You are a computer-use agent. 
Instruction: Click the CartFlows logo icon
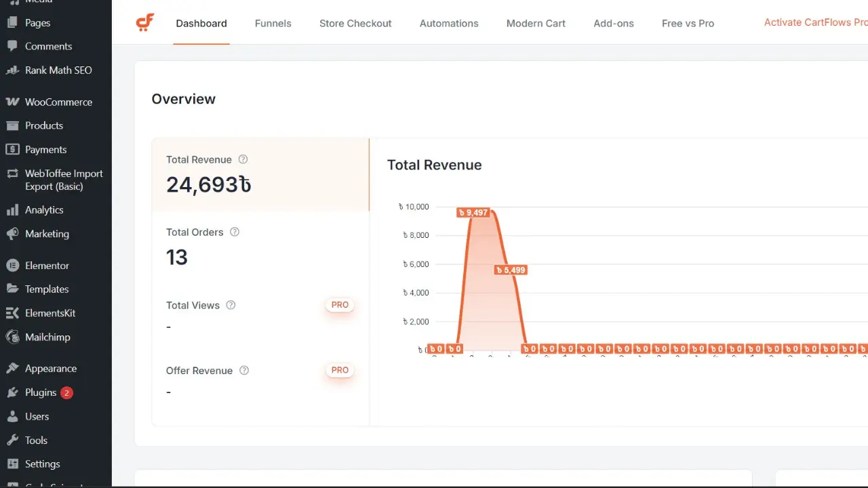(x=145, y=22)
